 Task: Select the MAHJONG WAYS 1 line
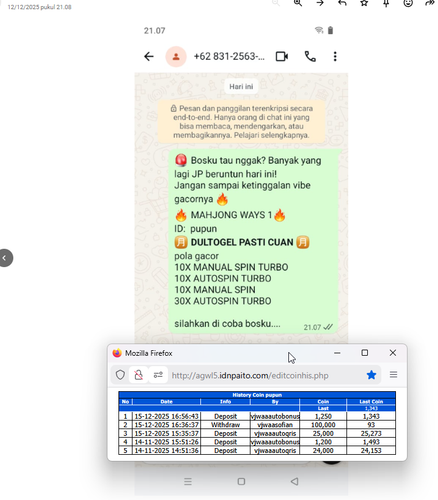[231, 215]
